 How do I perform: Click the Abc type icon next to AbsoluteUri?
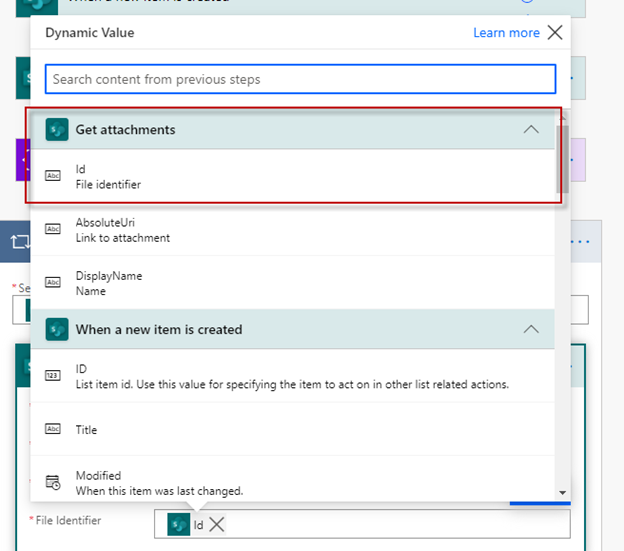click(53, 229)
